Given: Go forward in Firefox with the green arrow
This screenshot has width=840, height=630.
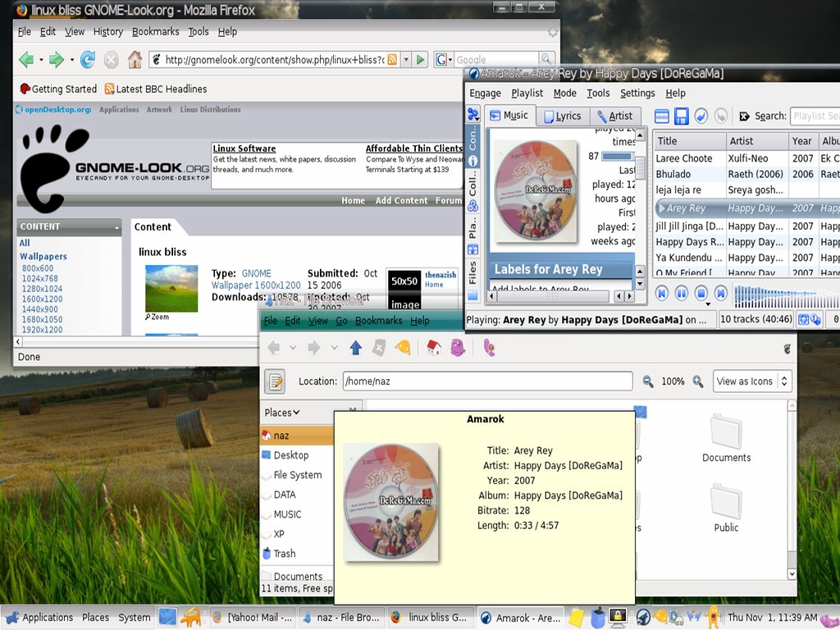Looking at the screenshot, I should (57, 59).
